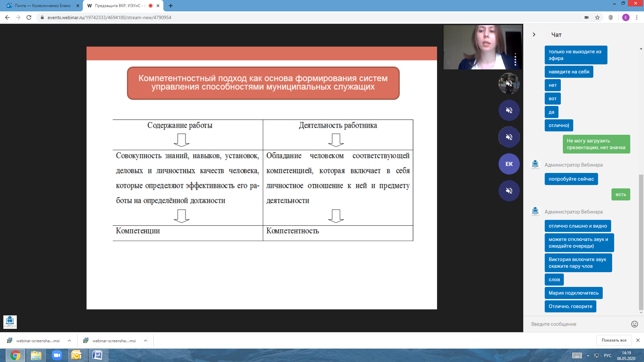Switch input language via РУС indicator
This screenshot has width=644, height=362.
coord(607,356)
